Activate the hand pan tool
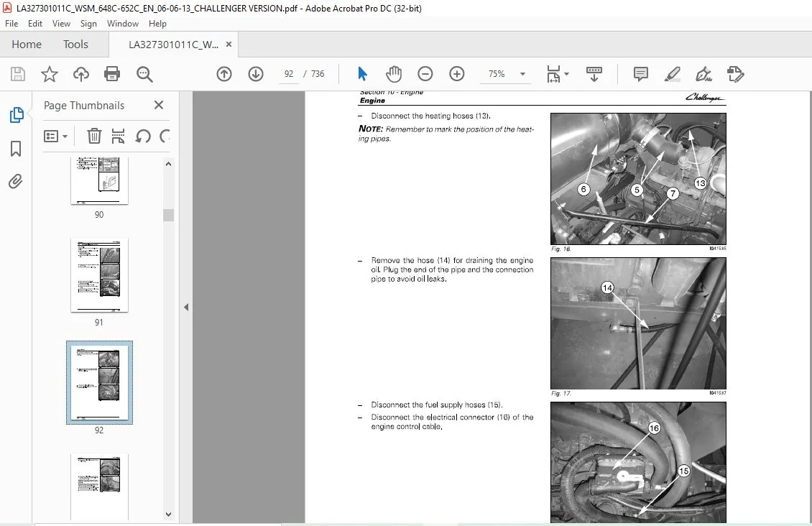The height and width of the screenshot is (526, 812). tap(394, 74)
